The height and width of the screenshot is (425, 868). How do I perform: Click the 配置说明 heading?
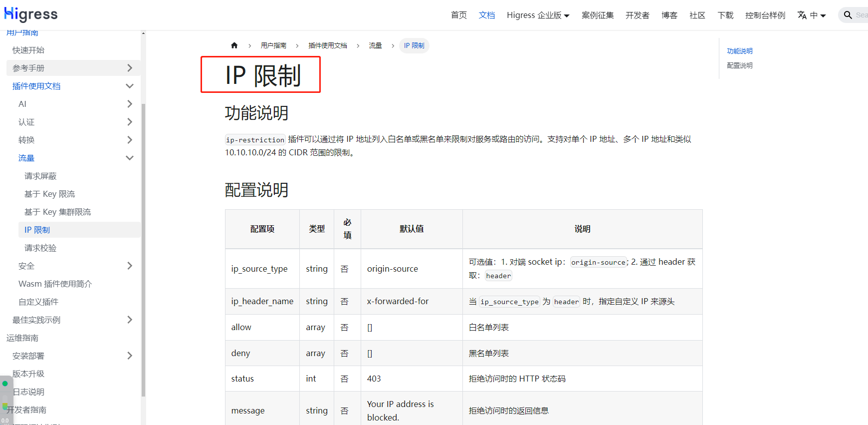tap(256, 190)
